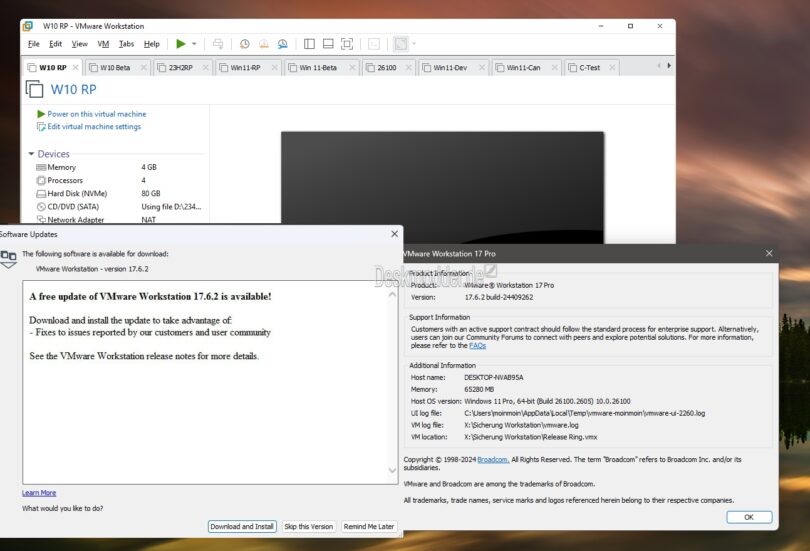This screenshot has width=810, height=551.
Task: Close the VMware Workstation 17 Pro dialog
Action: 769,253
